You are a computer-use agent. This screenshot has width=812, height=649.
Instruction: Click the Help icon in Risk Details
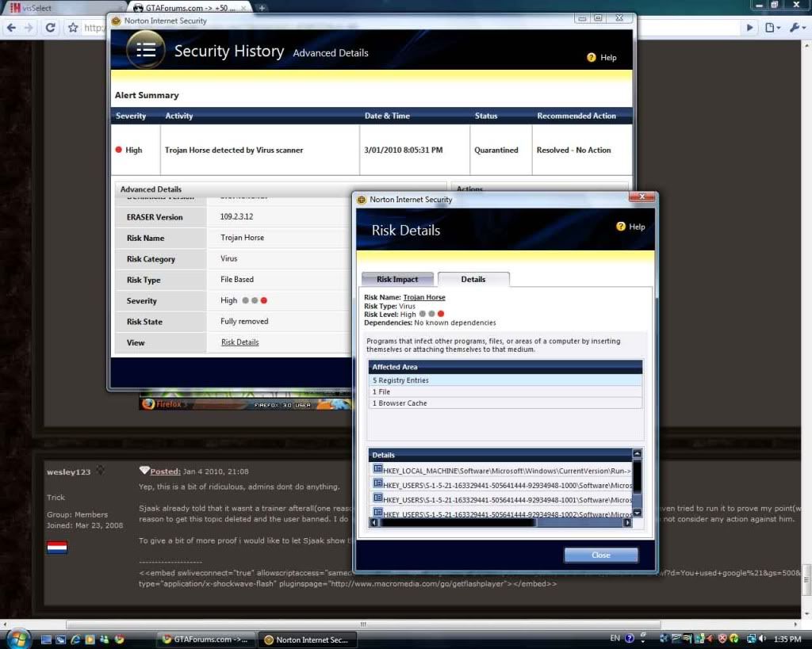(621, 227)
